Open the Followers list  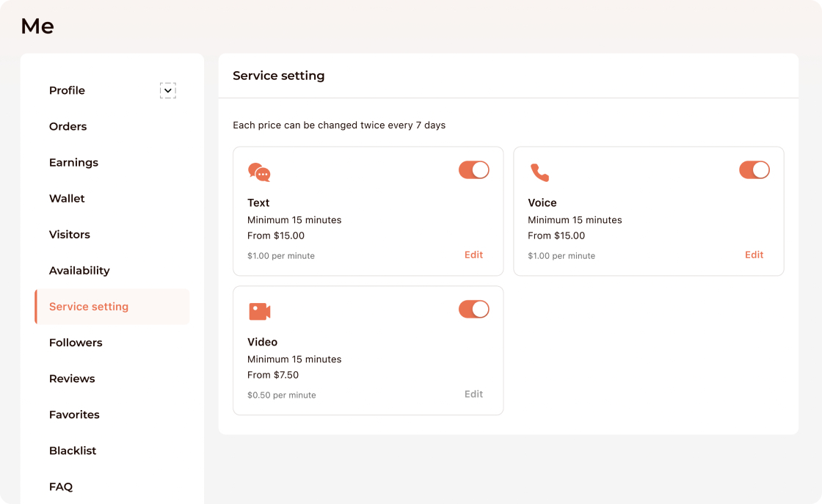coord(76,343)
